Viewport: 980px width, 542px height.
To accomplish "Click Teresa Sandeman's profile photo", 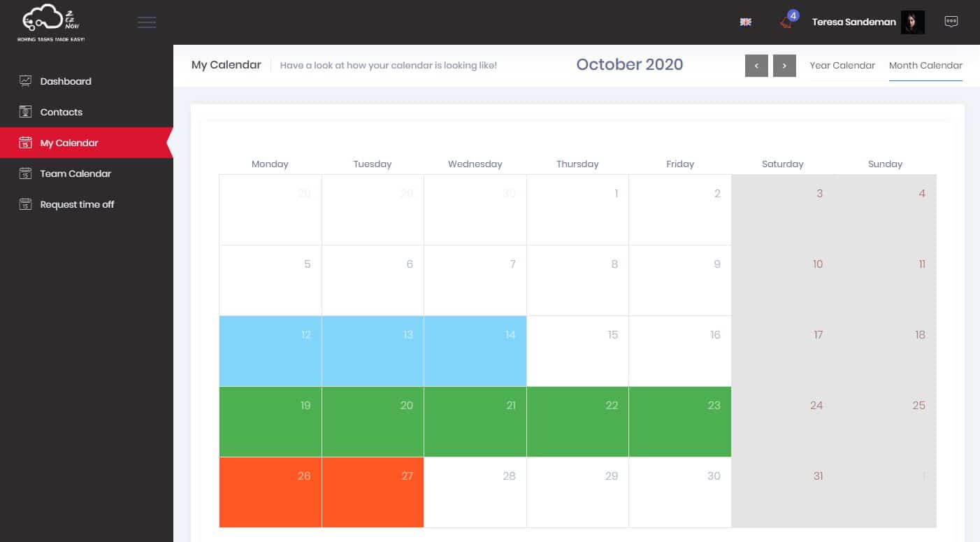I will point(913,22).
